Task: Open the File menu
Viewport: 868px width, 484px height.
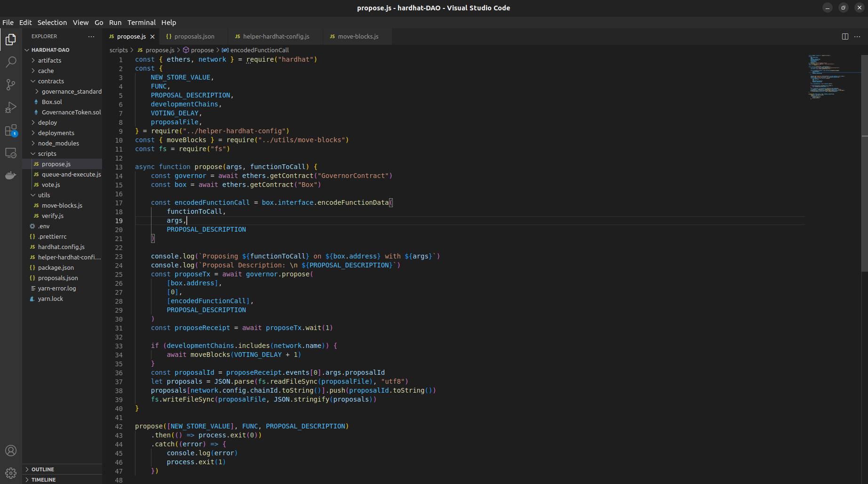Action: [x=8, y=22]
